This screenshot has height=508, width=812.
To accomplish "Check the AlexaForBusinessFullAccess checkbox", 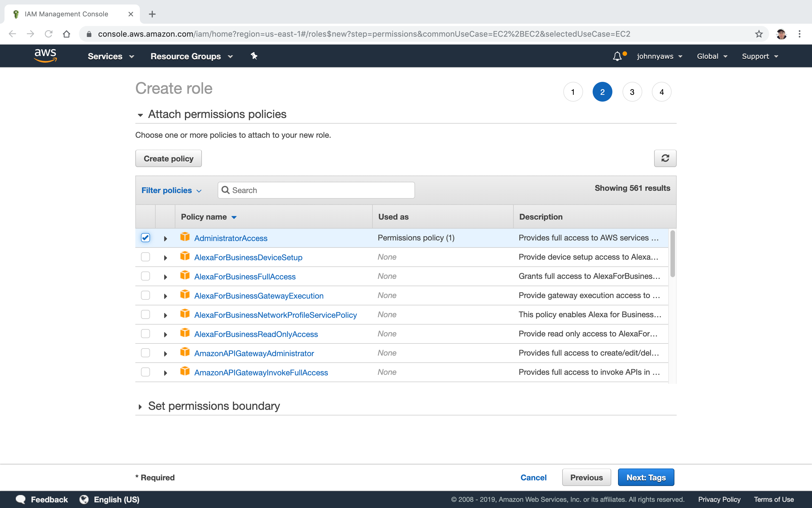I will coord(145,276).
